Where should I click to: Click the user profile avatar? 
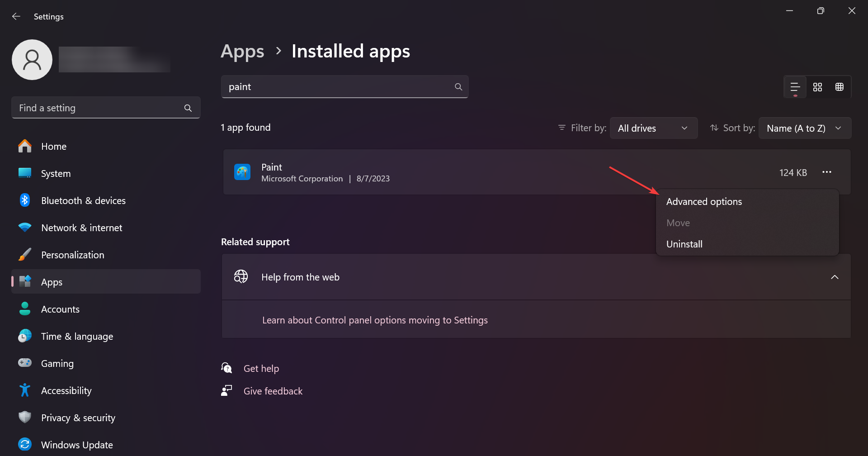pos(32,60)
